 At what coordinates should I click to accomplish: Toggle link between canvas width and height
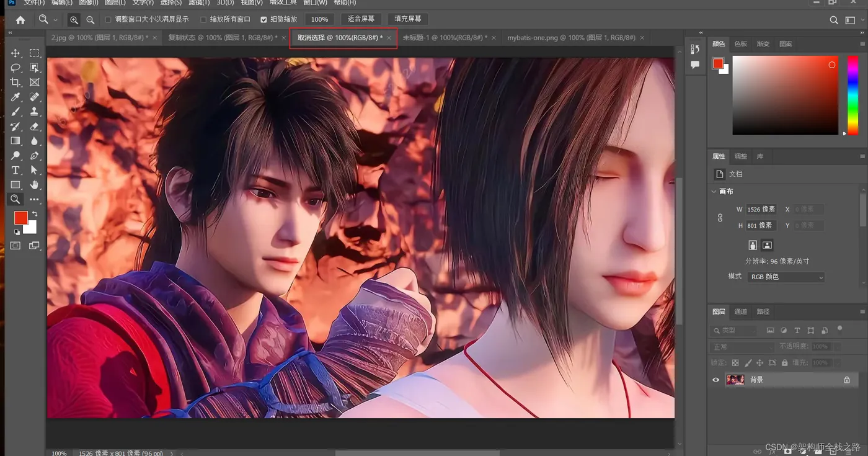pos(720,218)
